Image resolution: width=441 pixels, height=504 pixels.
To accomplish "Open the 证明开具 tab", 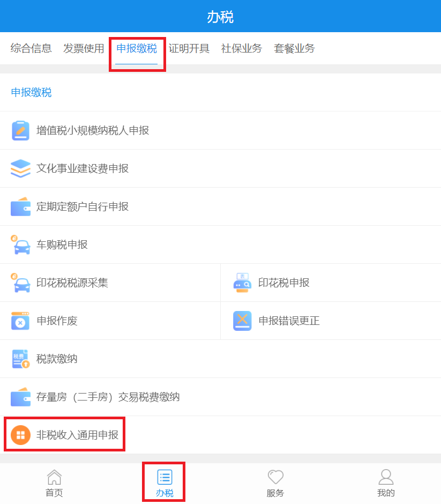I will point(189,48).
